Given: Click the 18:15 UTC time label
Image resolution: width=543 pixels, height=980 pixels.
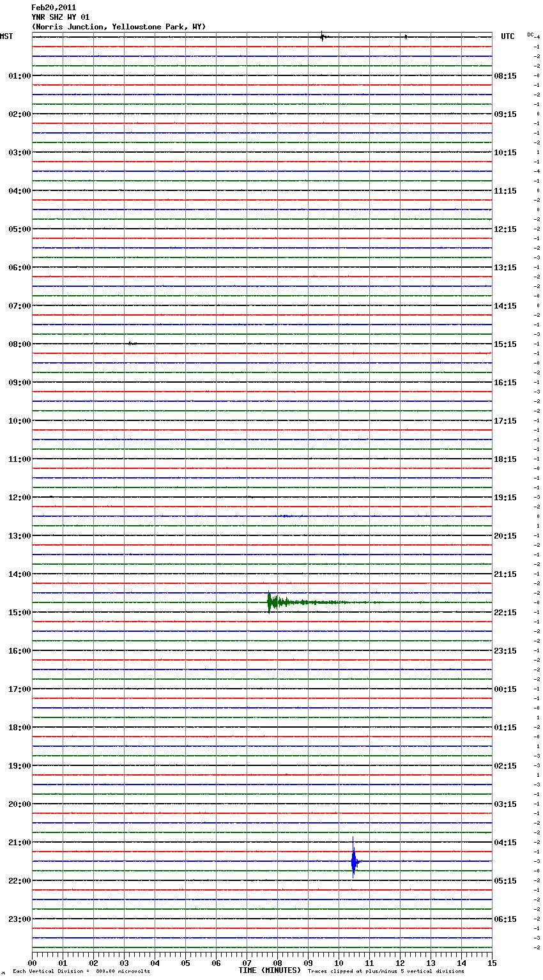Looking at the screenshot, I should click(x=505, y=459).
